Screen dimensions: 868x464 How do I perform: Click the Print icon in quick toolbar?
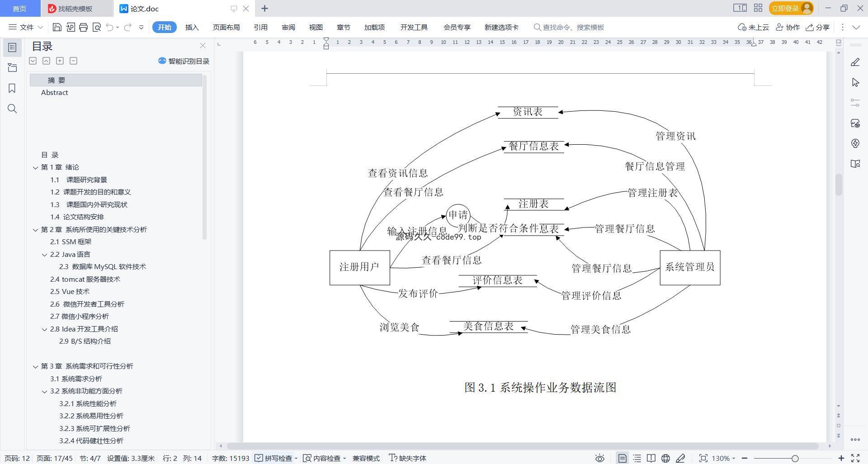pos(83,27)
